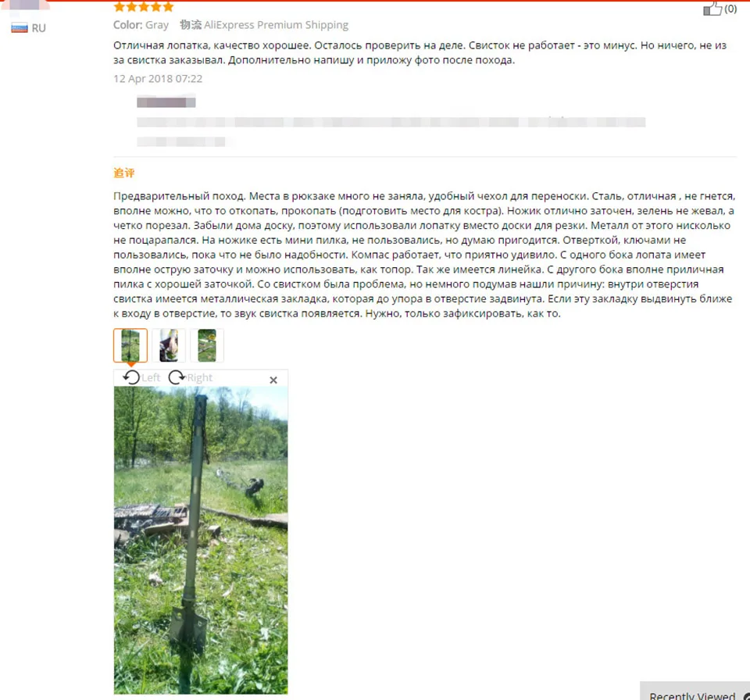The width and height of the screenshot is (750, 700).
Task: Rotate the photo right with the clockwise arrow
Action: point(177,377)
